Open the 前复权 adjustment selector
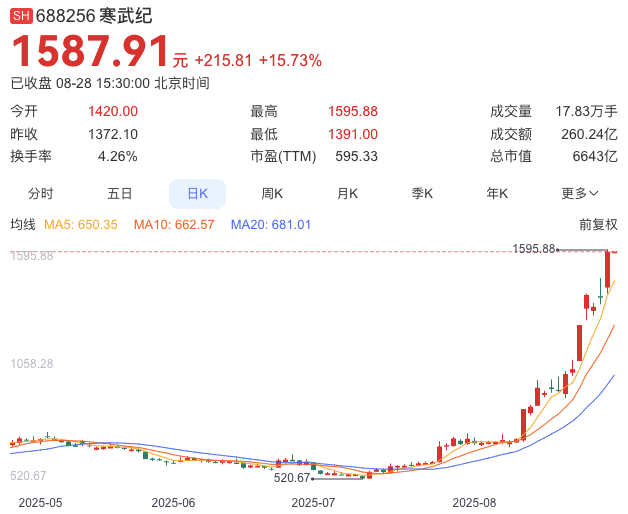This screenshot has width=628, height=514. 598,224
